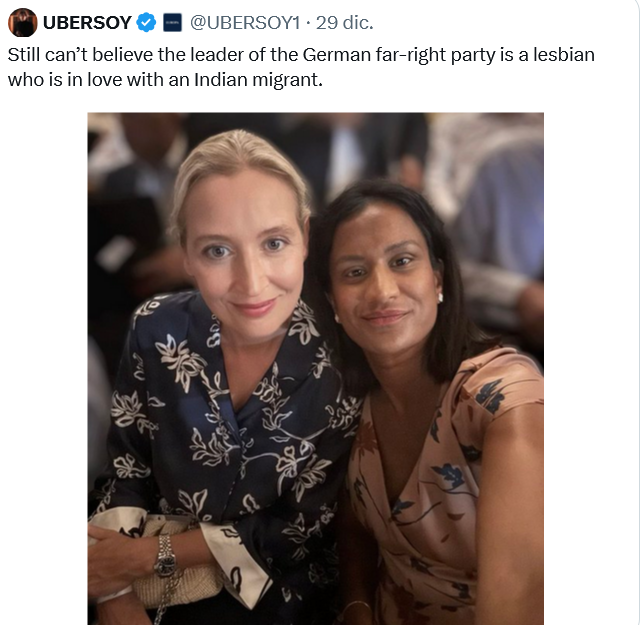Image resolution: width=640 pixels, height=625 pixels.
Task: Click the dark square affiliate badge
Action: click(x=172, y=22)
